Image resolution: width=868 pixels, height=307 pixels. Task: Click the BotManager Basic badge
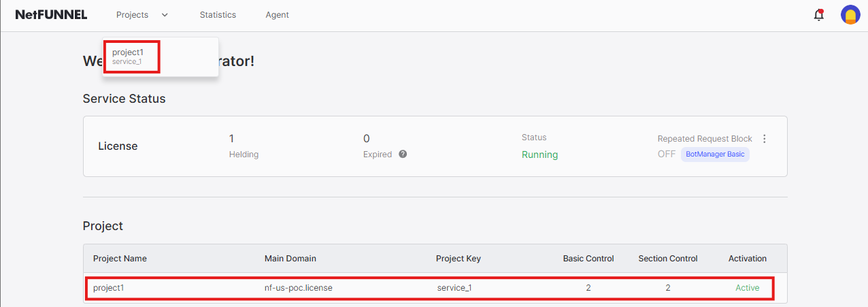[715, 155]
